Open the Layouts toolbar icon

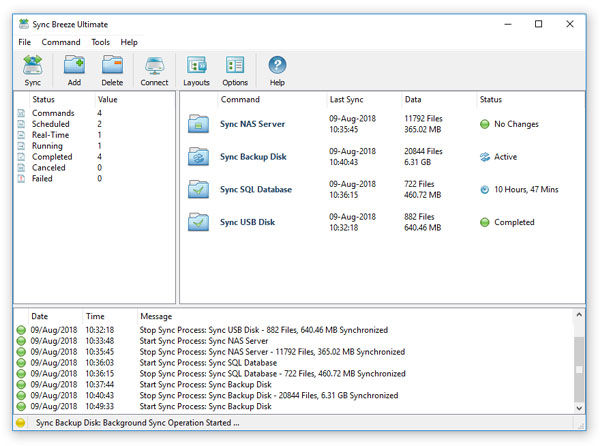(196, 70)
